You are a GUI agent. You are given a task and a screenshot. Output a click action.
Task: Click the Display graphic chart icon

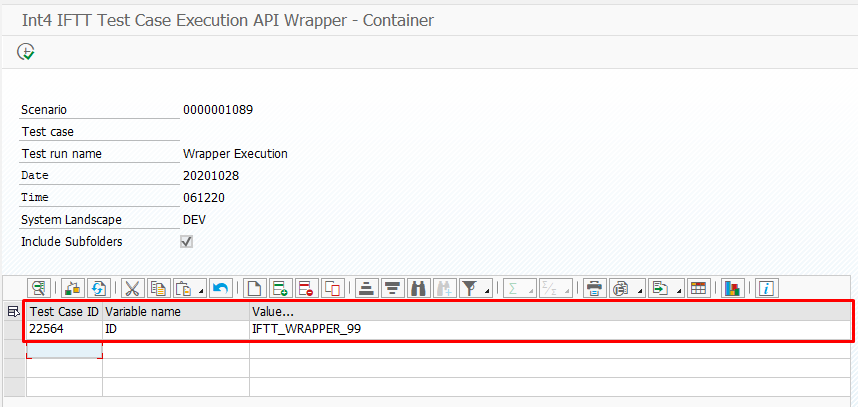pyautogui.click(x=733, y=288)
